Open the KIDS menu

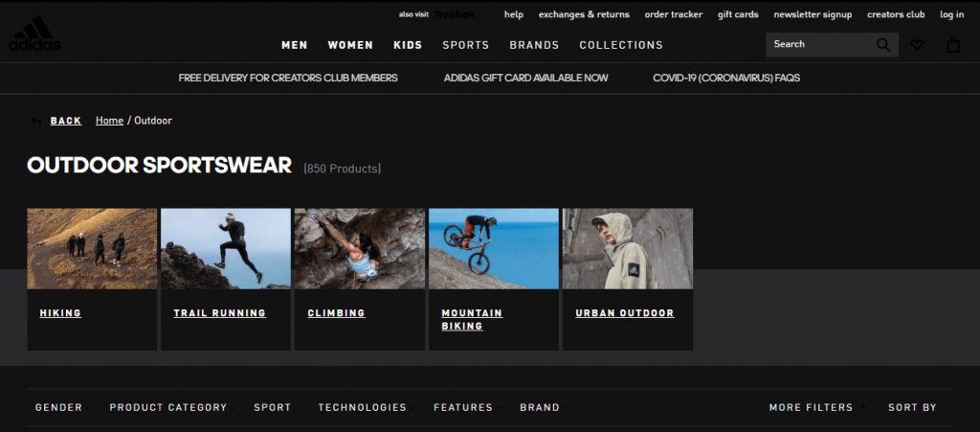[x=408, y=45]
